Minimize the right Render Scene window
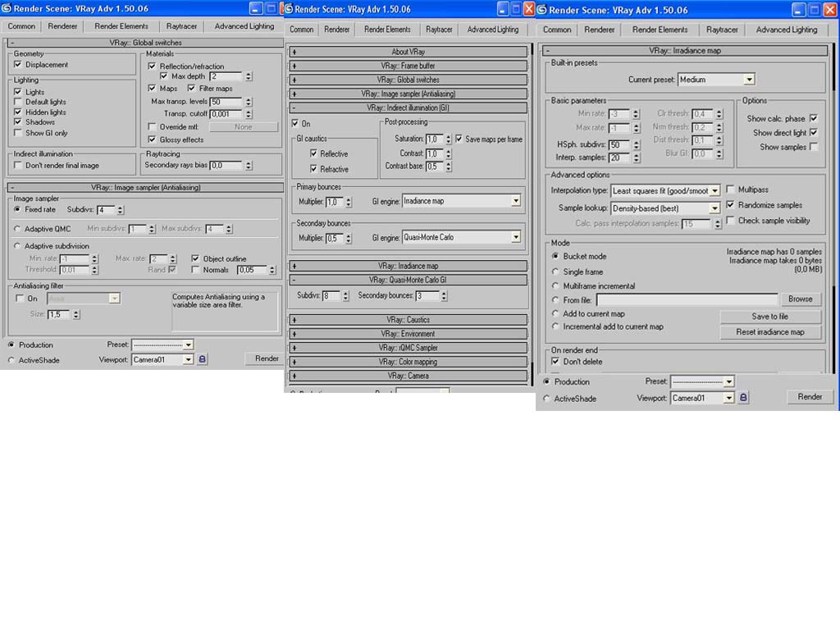Image resolution: width=840 pixels, height=630 pixels. tap(798, 10)
